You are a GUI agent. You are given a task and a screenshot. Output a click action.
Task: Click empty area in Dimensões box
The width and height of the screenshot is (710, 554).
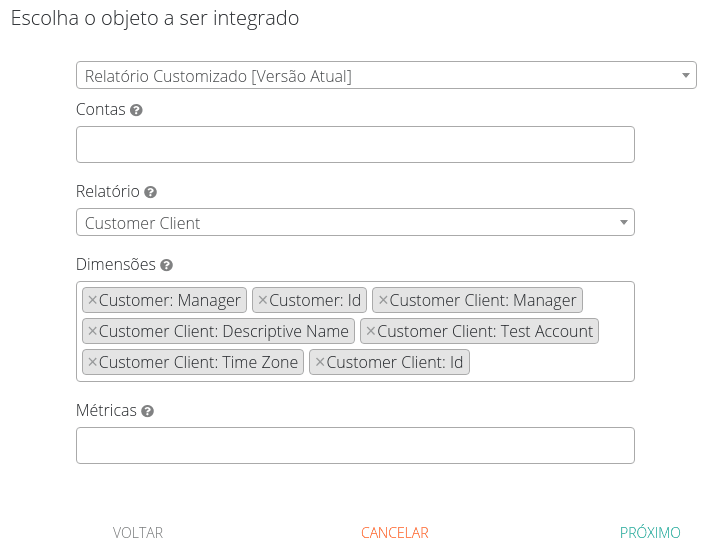pyautogui.click(x=550, y=362)
